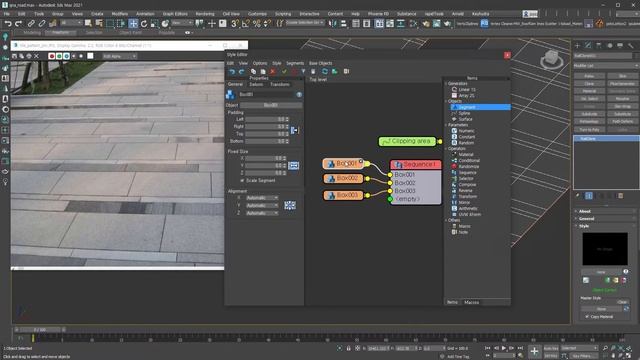Activate the Select and Rotate tool
Viewport: 640px width, 360px height.
point(144,24)
